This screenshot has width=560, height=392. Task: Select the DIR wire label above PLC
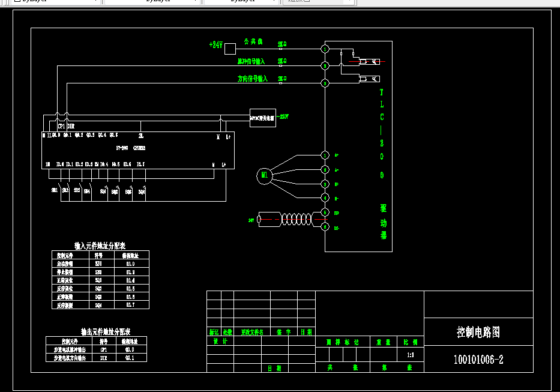(71, 126)
